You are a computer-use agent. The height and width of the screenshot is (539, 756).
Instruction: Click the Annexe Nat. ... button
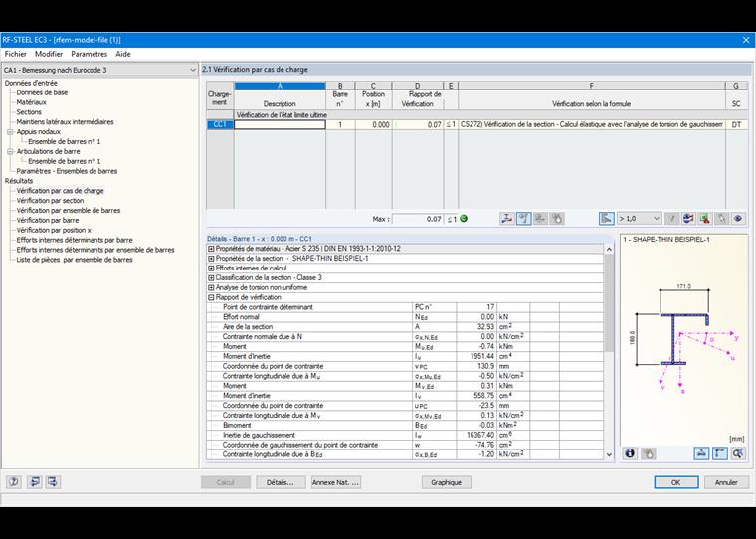[336, 482]
